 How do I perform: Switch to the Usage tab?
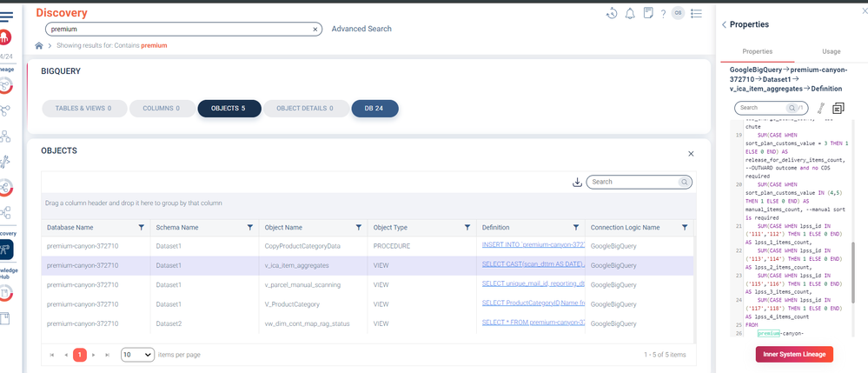pyautogui.click(x=831, y=52)
